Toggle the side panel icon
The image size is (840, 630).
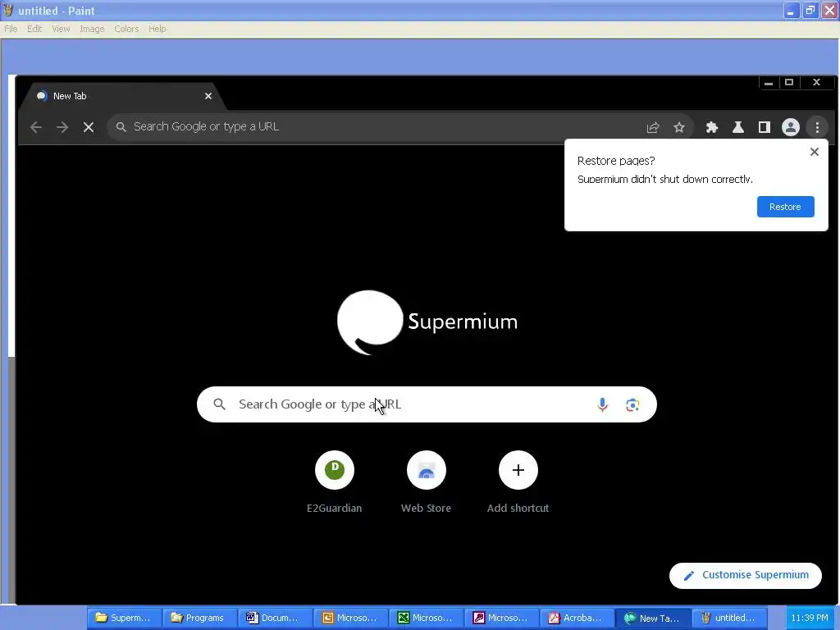[x=765, y=127]
